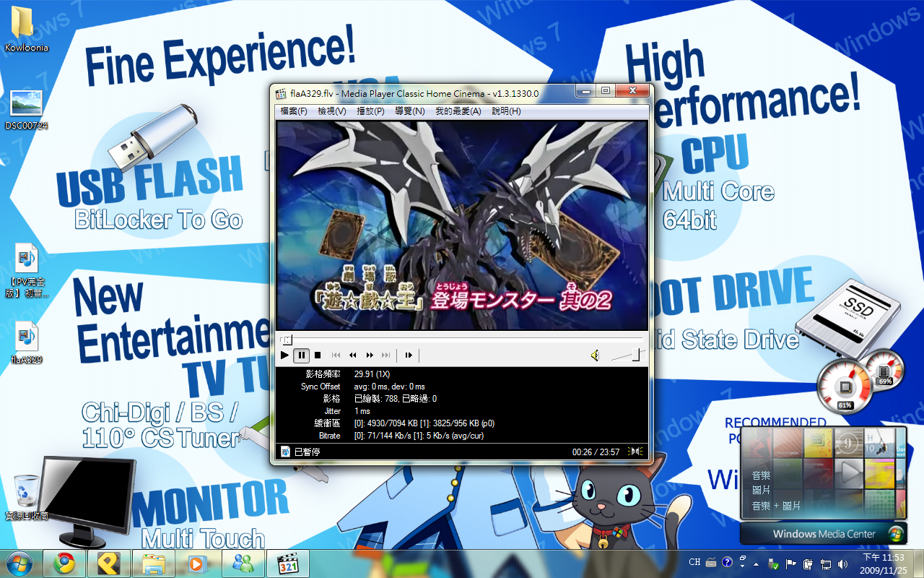Open the 檢視(V) menu
Viewport: 924px width, 578px height.
331,111
